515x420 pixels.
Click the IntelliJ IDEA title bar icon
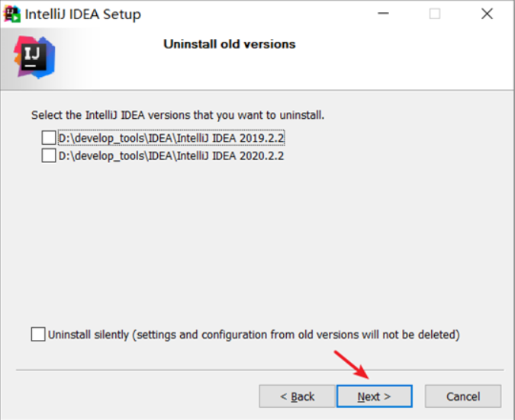coord(12,14)
